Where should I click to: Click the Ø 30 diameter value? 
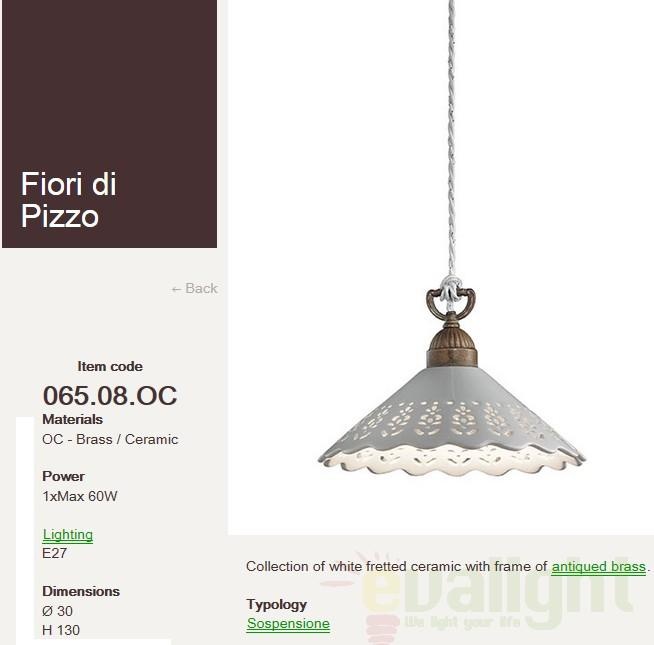point(58,611)
